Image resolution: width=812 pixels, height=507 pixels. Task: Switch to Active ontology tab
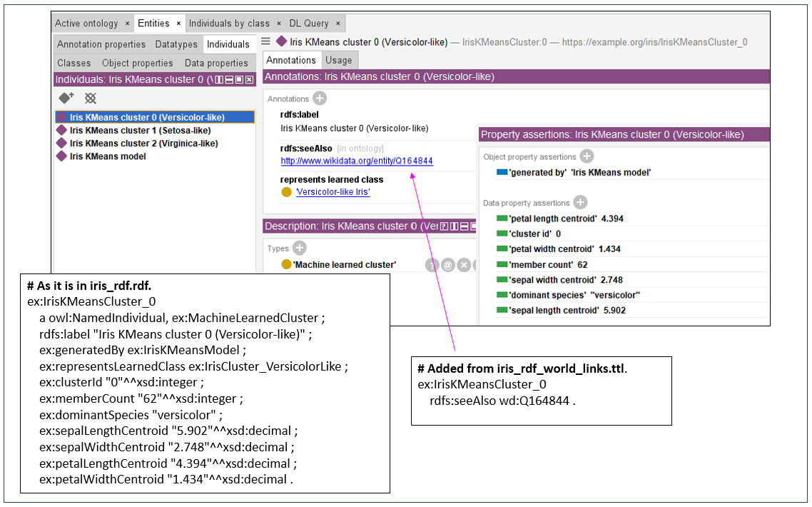tap(86, 24)
